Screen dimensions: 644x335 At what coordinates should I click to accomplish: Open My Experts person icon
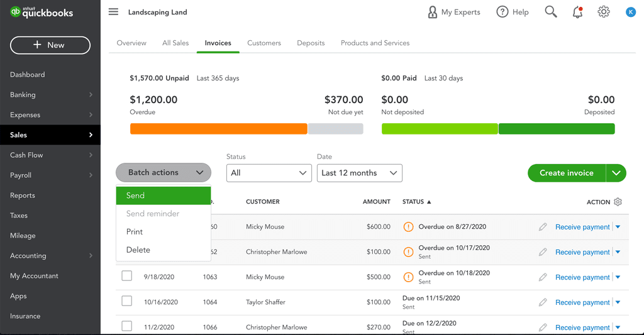click(433, 13)
